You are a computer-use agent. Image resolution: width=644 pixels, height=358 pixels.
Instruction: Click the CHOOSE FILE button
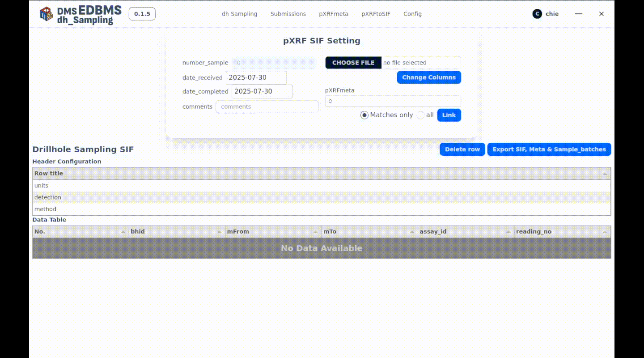(x=353, y=63)
